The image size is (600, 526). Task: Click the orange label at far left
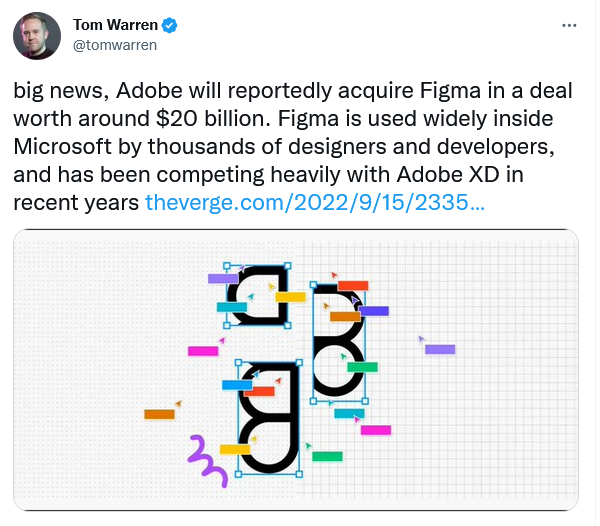pyautogui.click(x=159, y=414)
